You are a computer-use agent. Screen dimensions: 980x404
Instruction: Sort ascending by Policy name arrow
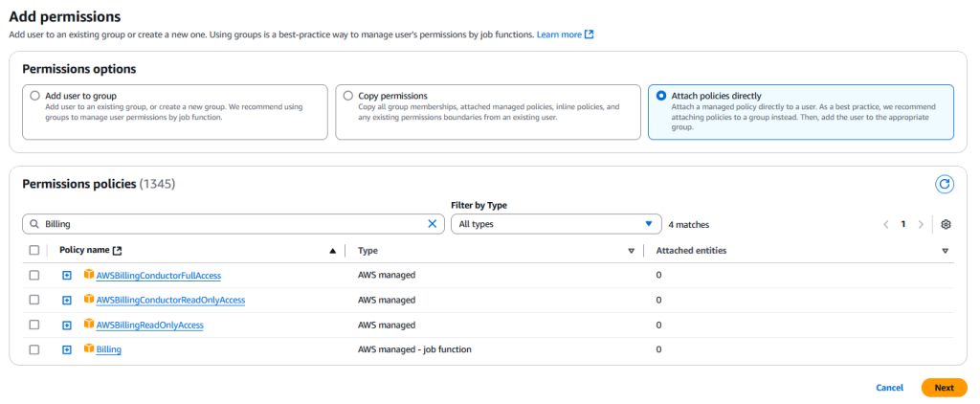point(332,251)
